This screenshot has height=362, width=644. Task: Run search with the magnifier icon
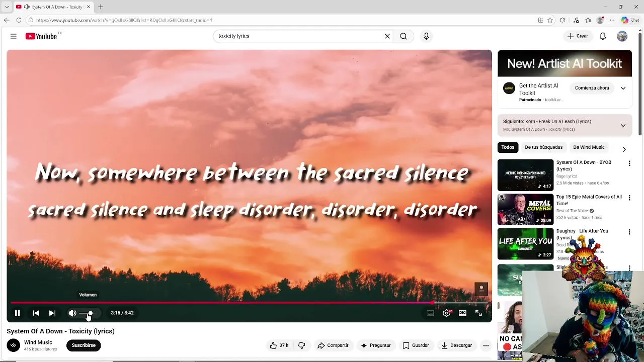point(404,36)
